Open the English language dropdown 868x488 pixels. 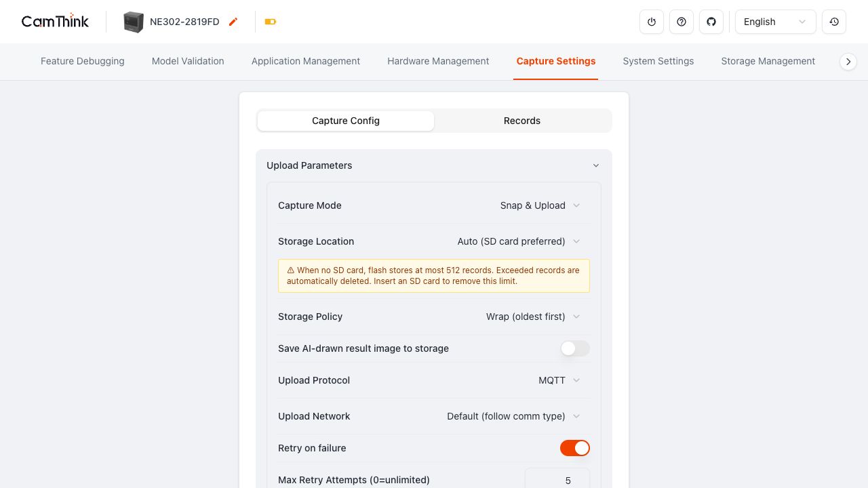pyautogui.click(x=776, y=22)
